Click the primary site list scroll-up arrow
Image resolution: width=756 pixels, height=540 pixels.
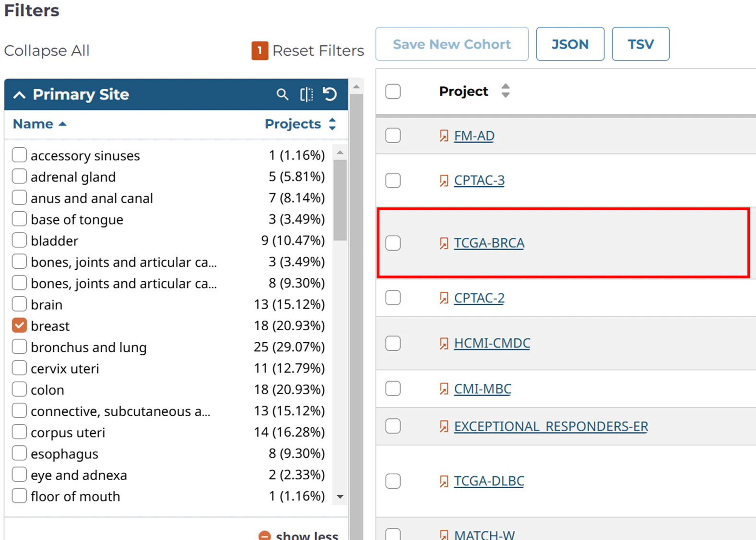(x=340, y=153)
